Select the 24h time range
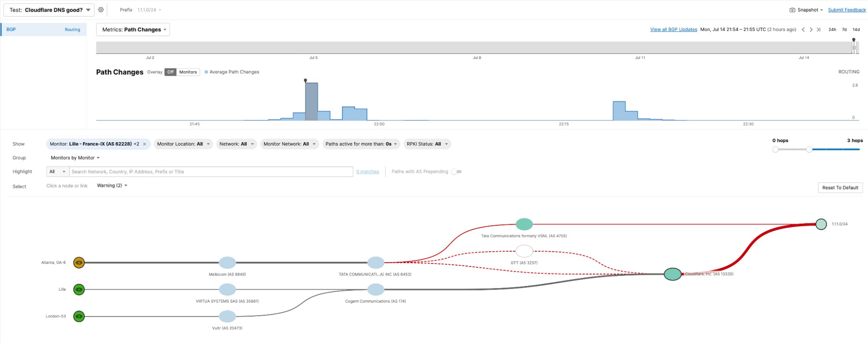Image resolution: width=868 pixels, height=343 pixels. coord(832,30)
